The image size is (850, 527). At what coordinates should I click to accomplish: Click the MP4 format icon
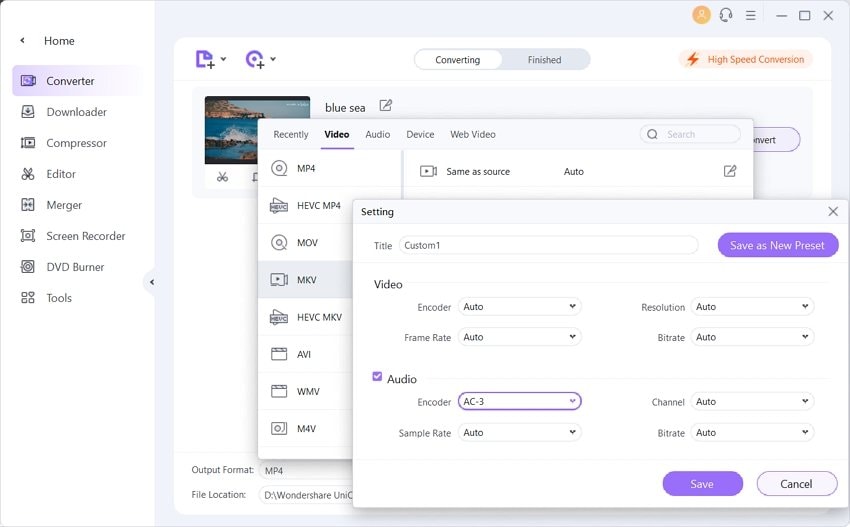[279, 168]
